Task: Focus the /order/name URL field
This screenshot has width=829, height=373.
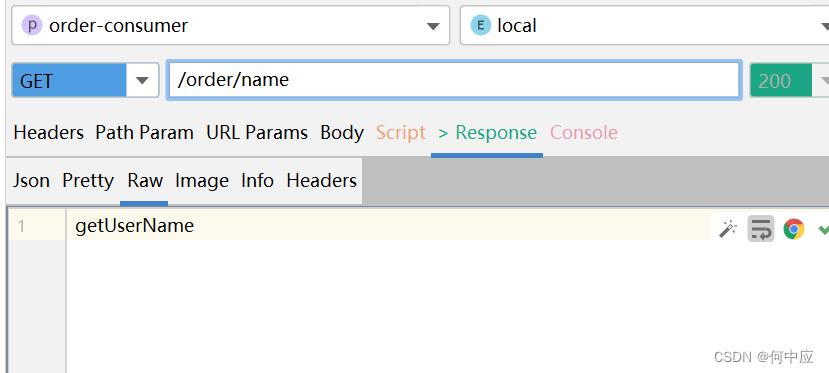Action: pos(454,80)
